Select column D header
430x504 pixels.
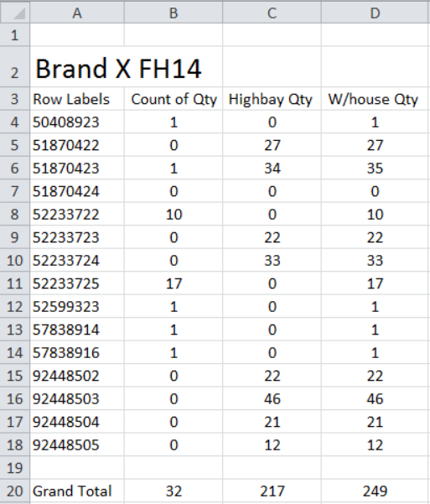point(375,13)
